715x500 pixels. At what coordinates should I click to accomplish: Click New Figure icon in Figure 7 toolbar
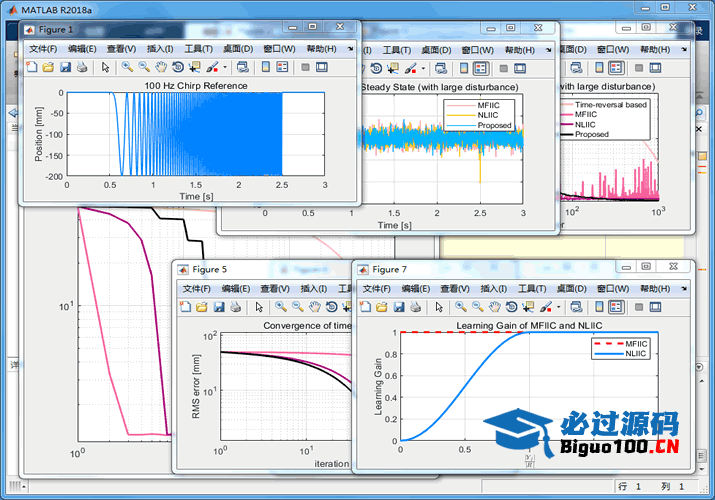[365, 307]
